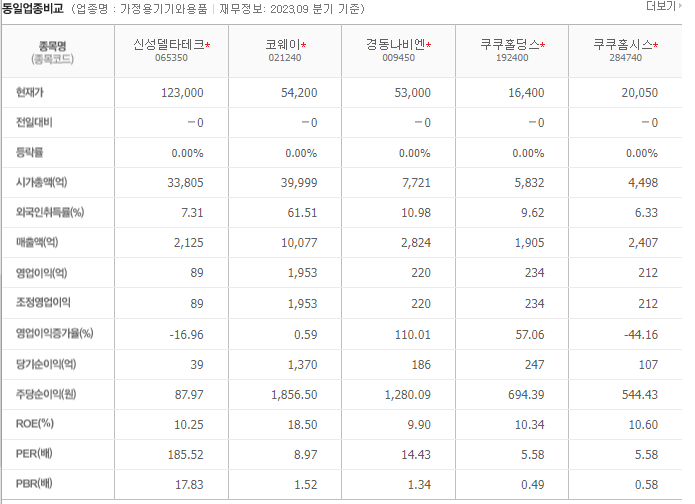Click ROE 9.90 cell
The width and height of the screenshot is (695, 504).
pos(419,425)
